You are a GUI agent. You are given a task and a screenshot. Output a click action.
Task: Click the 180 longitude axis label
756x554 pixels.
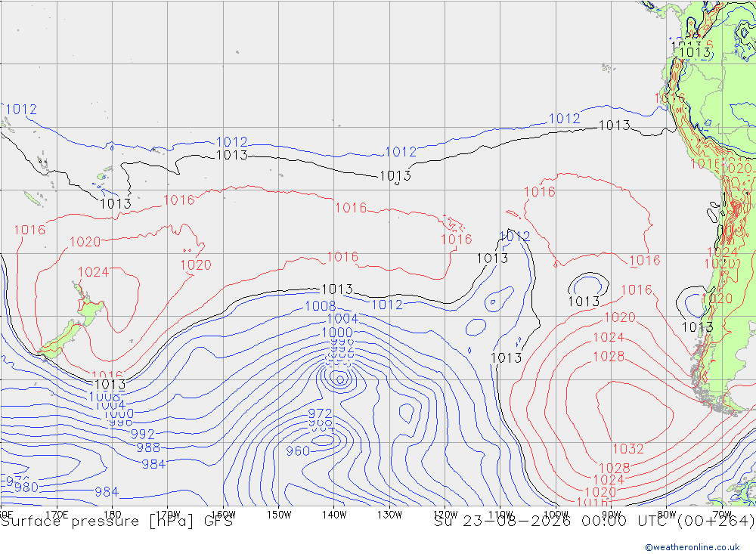pyautogui.click(x=113, y=515)
